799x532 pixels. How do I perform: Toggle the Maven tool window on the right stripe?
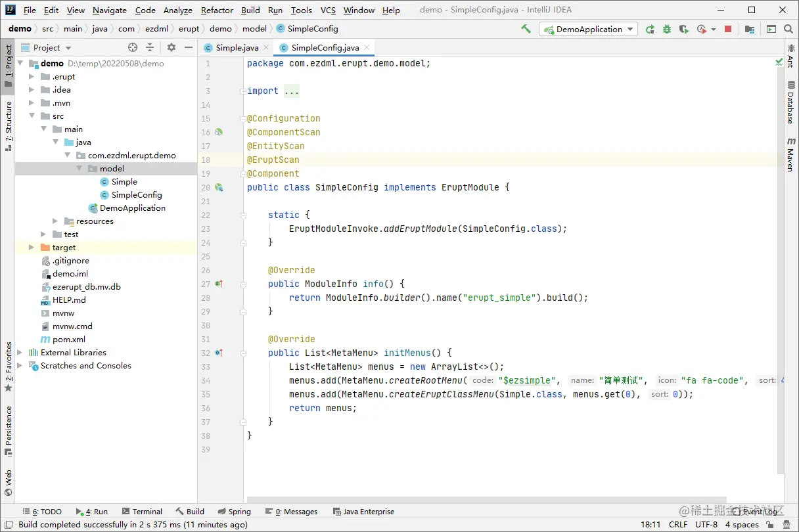[x=790, y=155]
